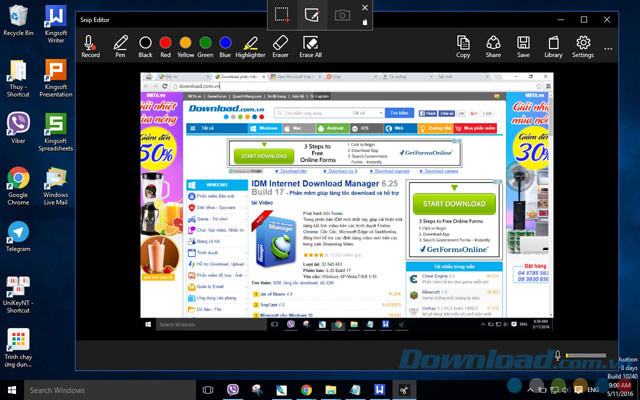Copy the snip to clipboard
Viewport: 640px width, 400px height.
pos(463,46)
